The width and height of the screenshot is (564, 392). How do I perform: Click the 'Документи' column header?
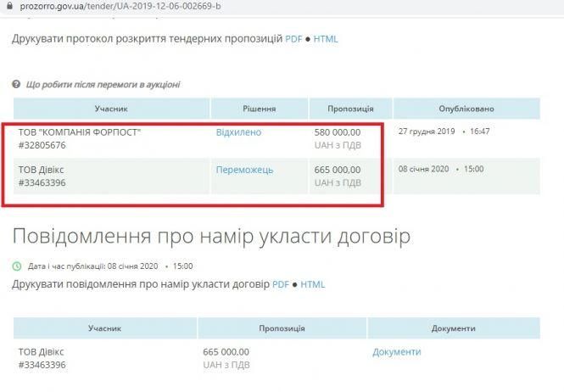pyautogui.click(x=454, y=328)
